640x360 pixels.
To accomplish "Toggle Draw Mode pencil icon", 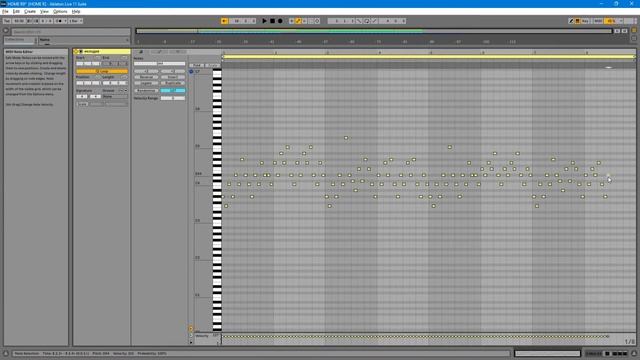I will pyautogui.click(x=571, y=21).
